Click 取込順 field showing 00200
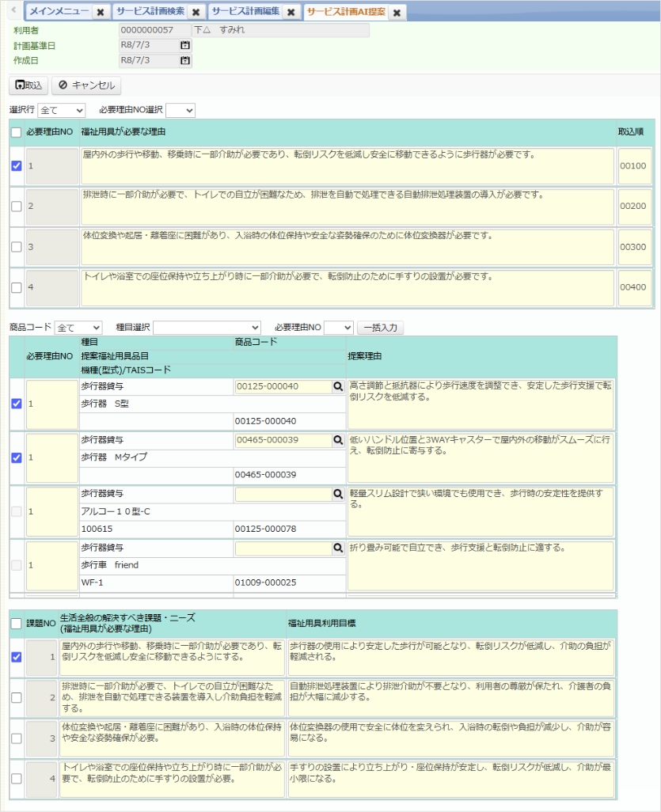The image size is (661, 812). coord(635,207)
